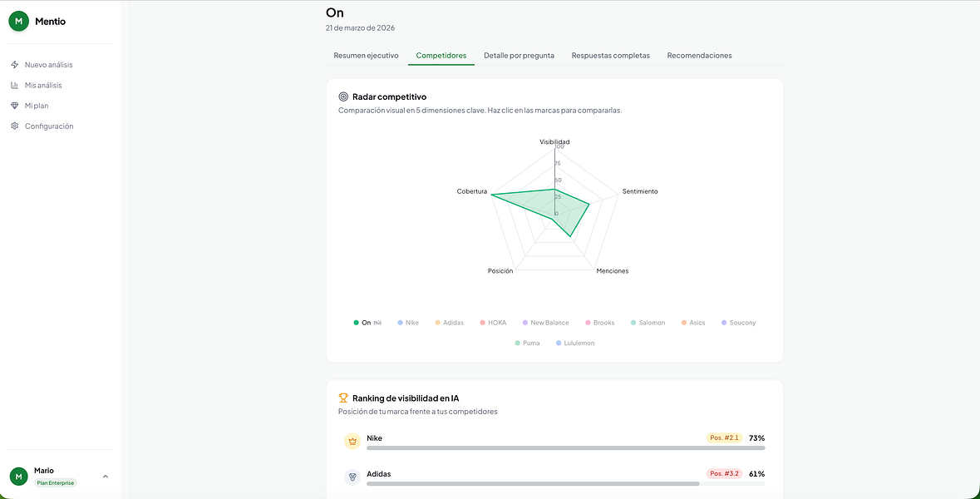Click the Cobertura radar axis label
Screen dimensions: 980x499
tap(472, 191)
